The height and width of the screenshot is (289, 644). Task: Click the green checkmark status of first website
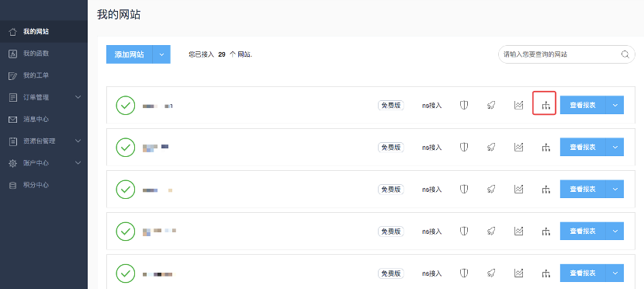point(125,105)
